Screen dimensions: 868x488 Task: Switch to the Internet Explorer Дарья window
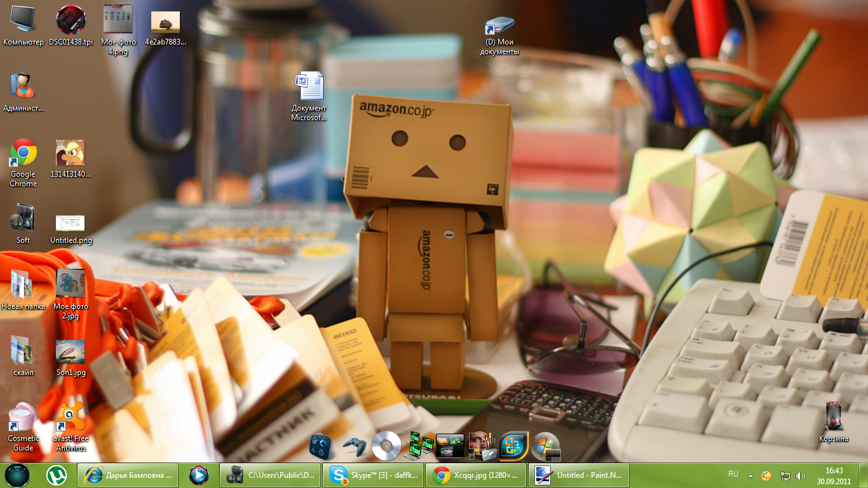click(x=128, y=475)
